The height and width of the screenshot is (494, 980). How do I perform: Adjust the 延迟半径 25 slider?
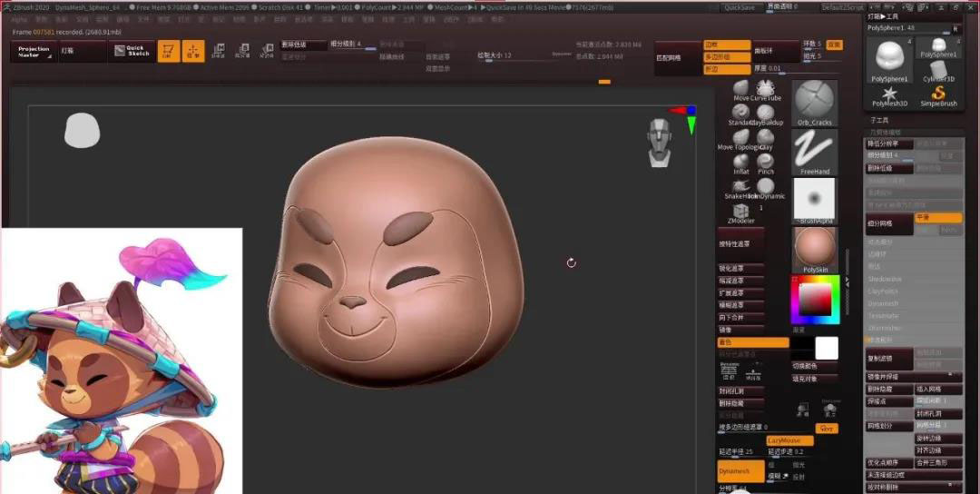741,452
